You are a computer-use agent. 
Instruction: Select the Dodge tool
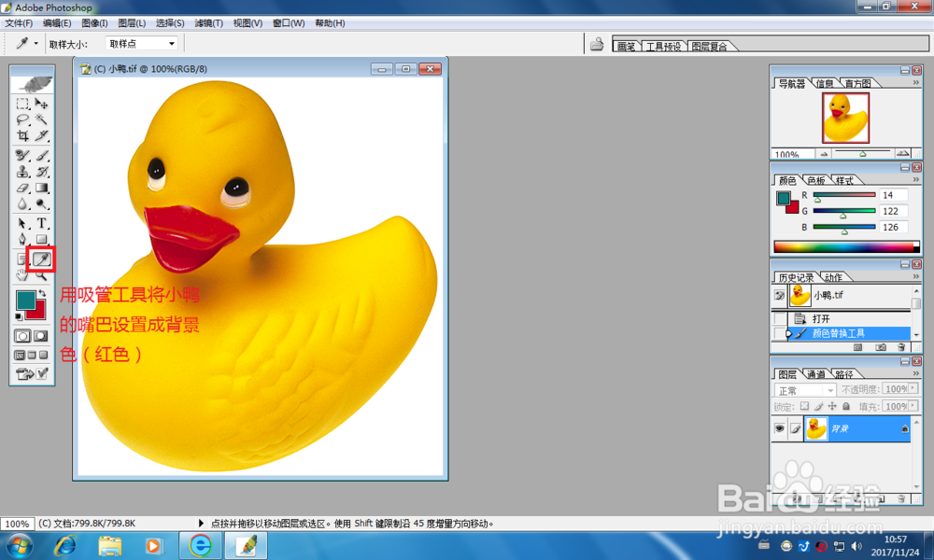click(41, 204)
